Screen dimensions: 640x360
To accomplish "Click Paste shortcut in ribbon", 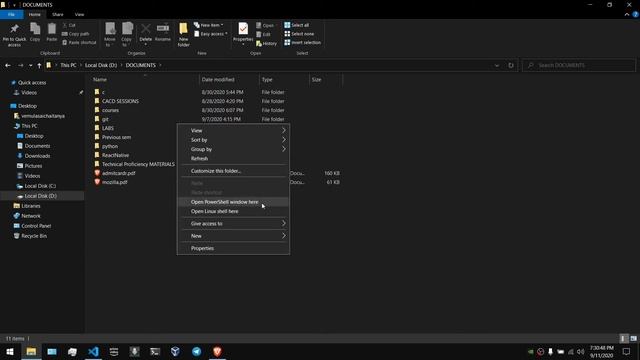I will pyautogui.click(x=79, y=42).
